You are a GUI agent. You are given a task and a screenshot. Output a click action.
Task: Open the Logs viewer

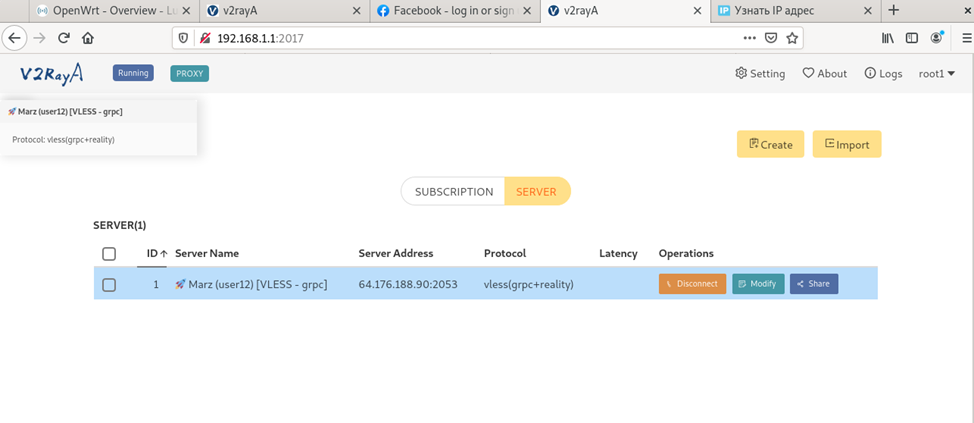coord(883,74)
